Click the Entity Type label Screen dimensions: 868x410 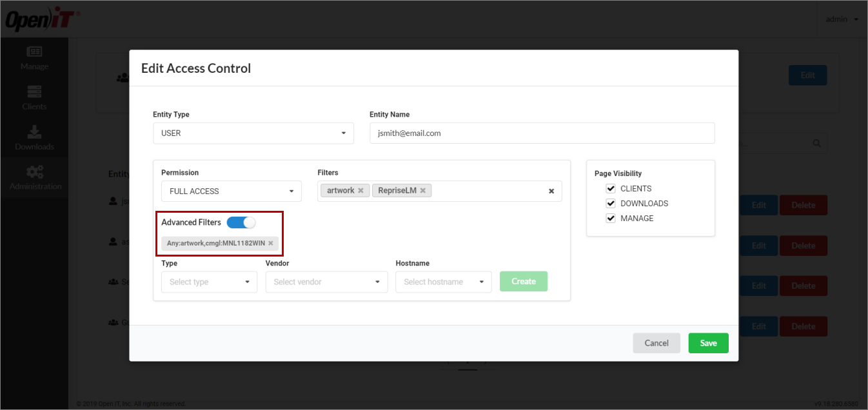pyautogui.click(x=171, y=115)
